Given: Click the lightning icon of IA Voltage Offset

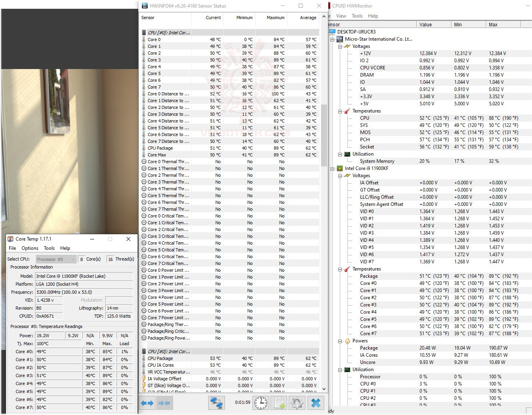Looking at the screenshot, I should (x=144, y=379).
